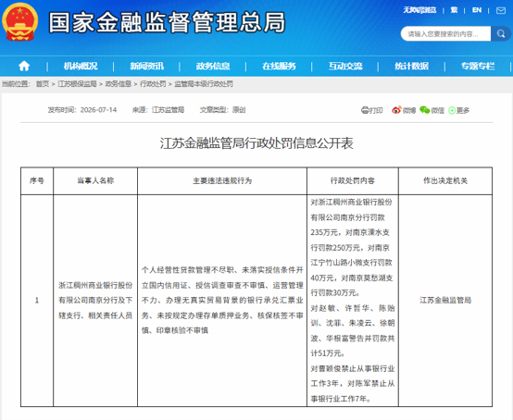Open the 新闻资讯 menu
513x420 pixels.
[x=146, y=66]
